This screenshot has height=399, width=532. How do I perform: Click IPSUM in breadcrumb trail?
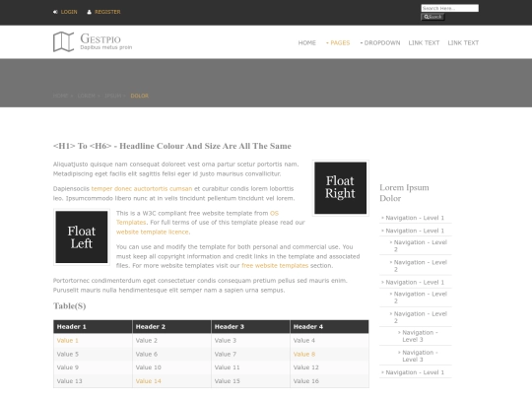pos(113,96)
